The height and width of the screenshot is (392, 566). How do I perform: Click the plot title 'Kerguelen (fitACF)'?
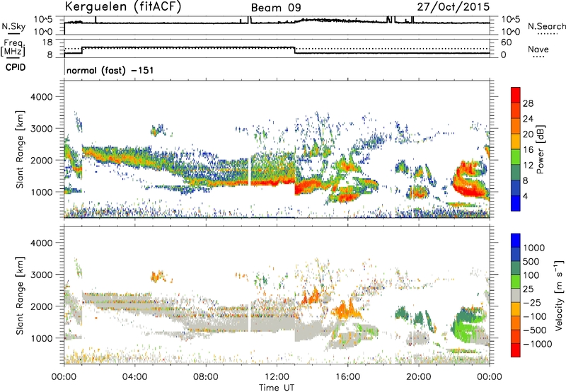point(122,6)
